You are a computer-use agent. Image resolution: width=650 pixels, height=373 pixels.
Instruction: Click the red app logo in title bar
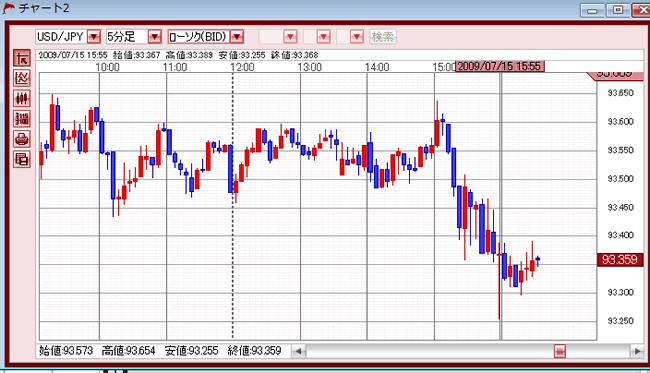pos(8,8)
